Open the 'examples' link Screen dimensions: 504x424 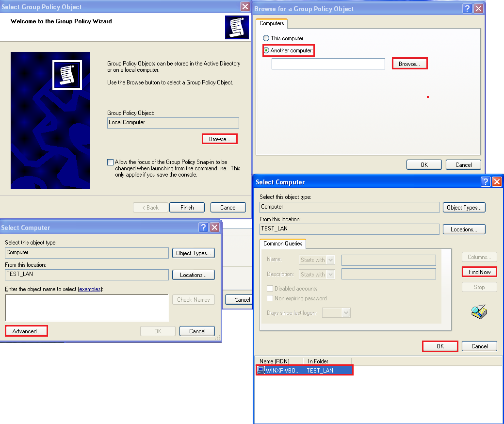tap(90, 289)
